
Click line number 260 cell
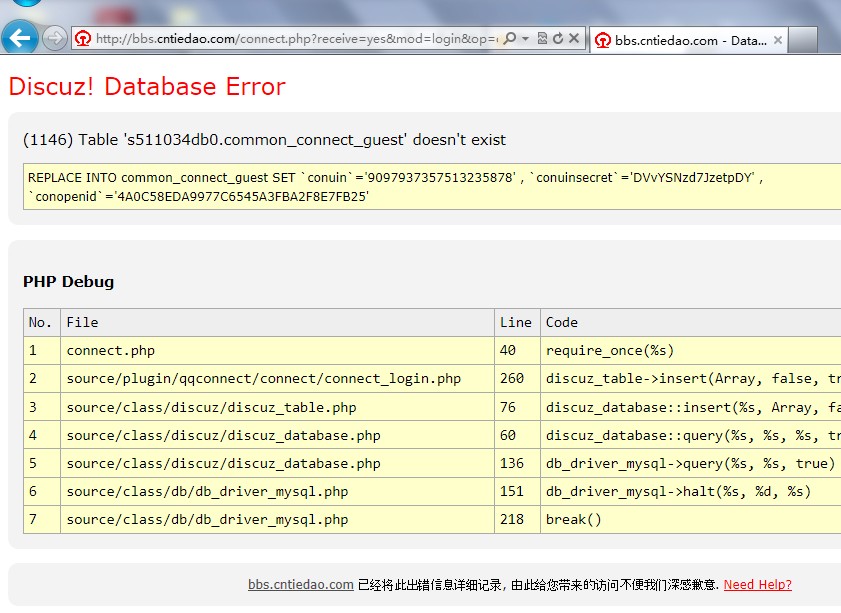(x=517, y=379)
